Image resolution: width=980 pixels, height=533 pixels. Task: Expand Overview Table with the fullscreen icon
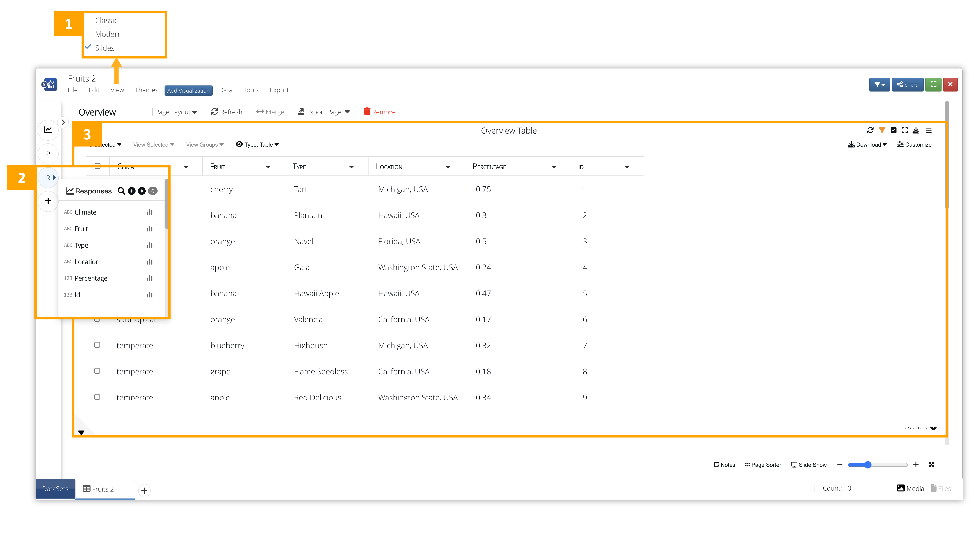[x=905, y=130]
